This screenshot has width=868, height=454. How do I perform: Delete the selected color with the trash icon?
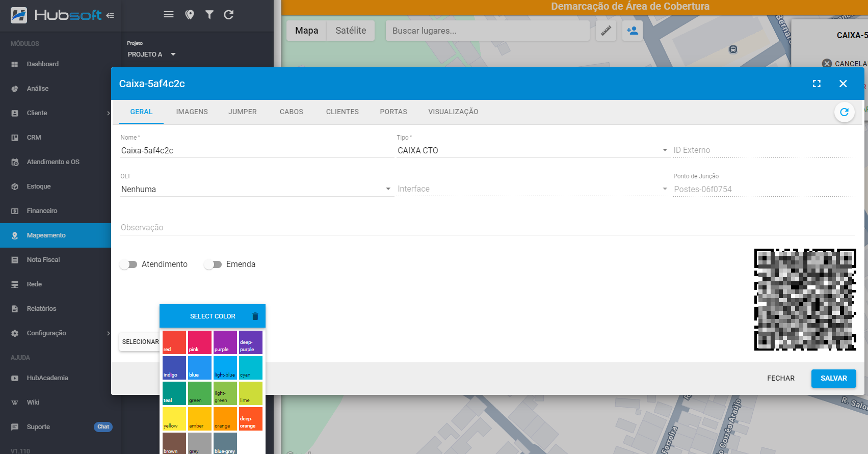[255, 316]
